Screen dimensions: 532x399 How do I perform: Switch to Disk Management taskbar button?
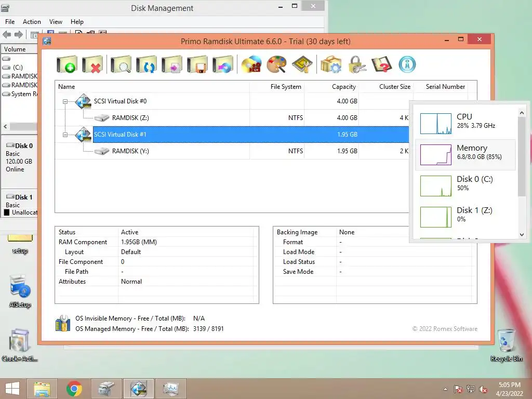pyautogui.click(x=107, y=389)
